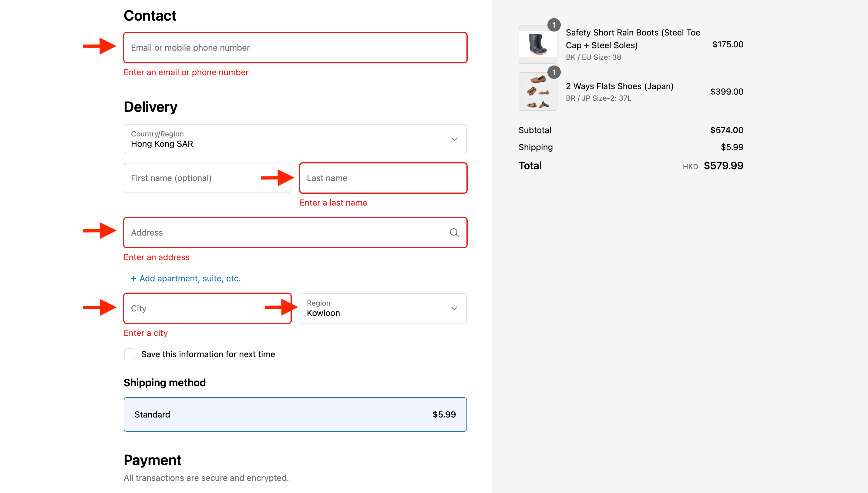
Task: Enable Save this information for next time
Action: 130,354
